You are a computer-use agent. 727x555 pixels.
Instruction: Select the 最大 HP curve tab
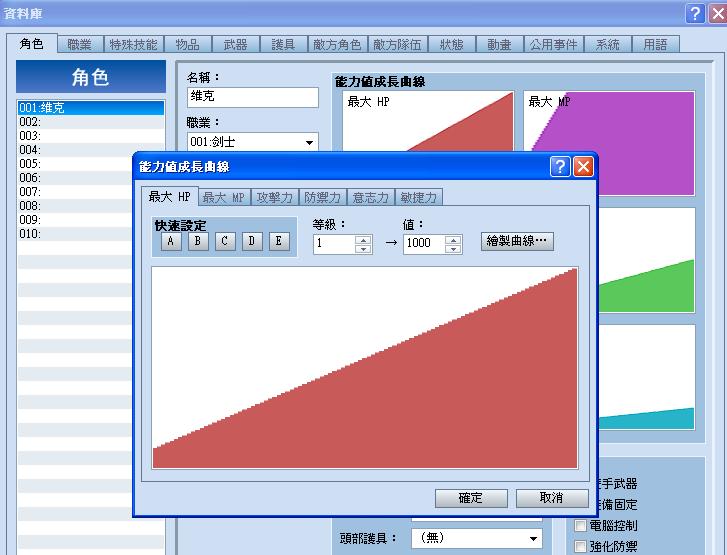coord(170,197)
